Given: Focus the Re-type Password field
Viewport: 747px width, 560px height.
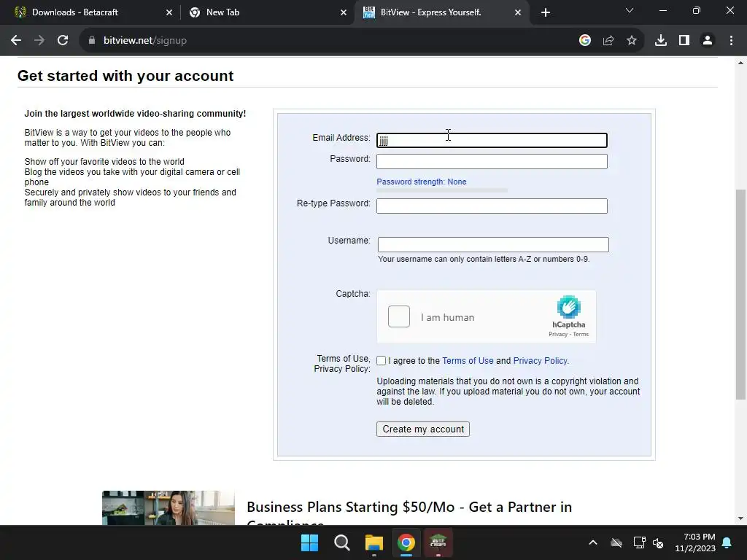Looking at the screenshot, I should [492, 206].
